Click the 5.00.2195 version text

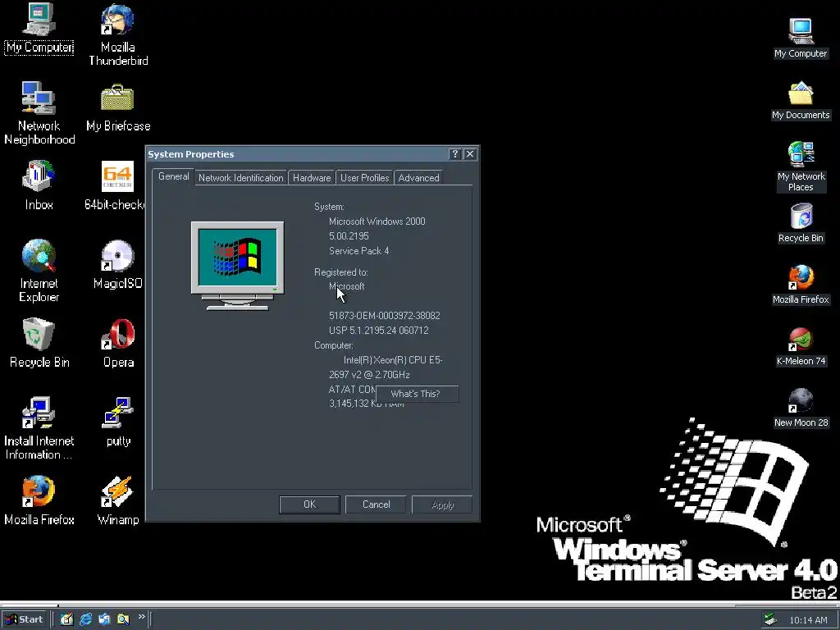click(x=349, y=236)
